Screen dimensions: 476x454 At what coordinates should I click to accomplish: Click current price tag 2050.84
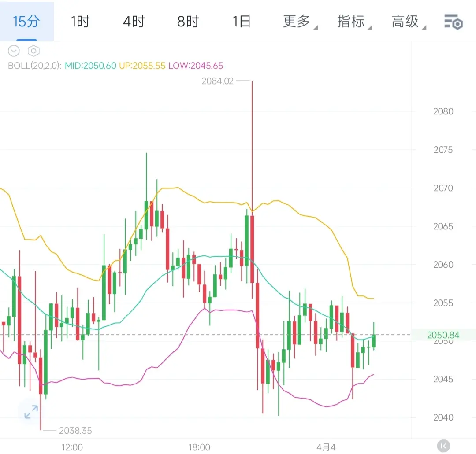[x=443, y=335]
